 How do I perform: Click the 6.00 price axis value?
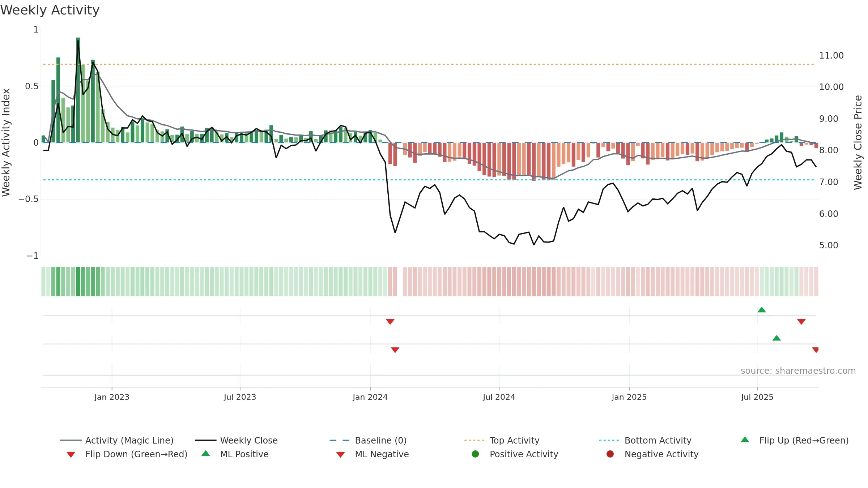click(x=828, y=214)
